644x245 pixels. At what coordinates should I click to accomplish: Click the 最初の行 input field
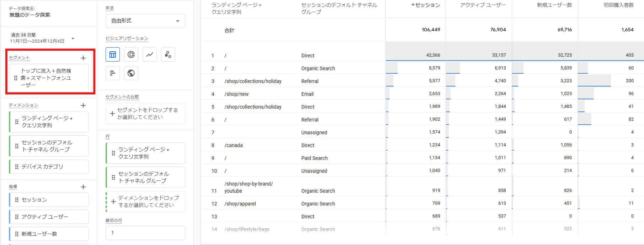click(145, 233)
